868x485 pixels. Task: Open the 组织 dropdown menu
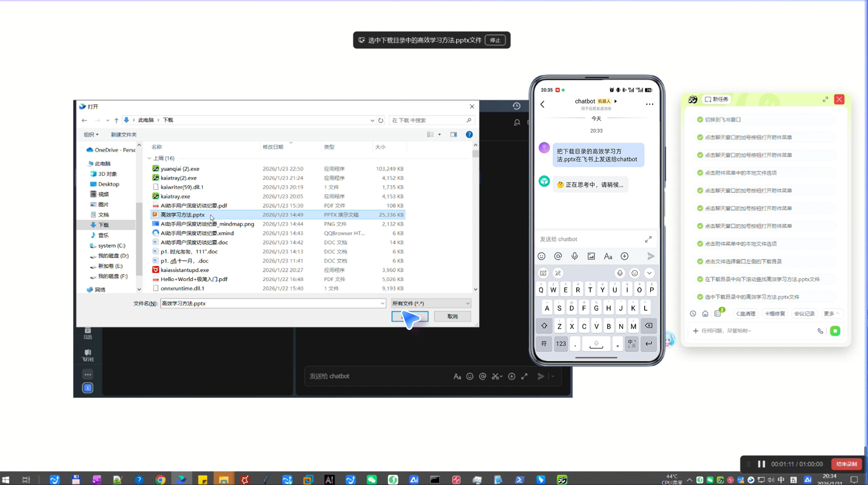[x=91, y=134]
